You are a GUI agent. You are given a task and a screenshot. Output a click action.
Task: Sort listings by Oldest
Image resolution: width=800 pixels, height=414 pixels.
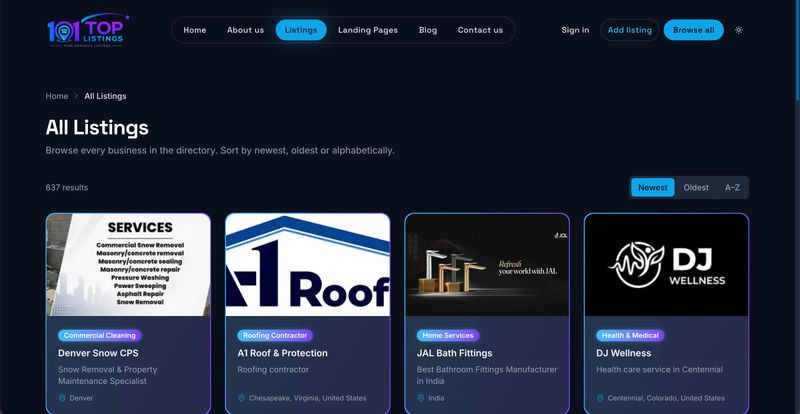pyautogui.click(x=696, y=187)
